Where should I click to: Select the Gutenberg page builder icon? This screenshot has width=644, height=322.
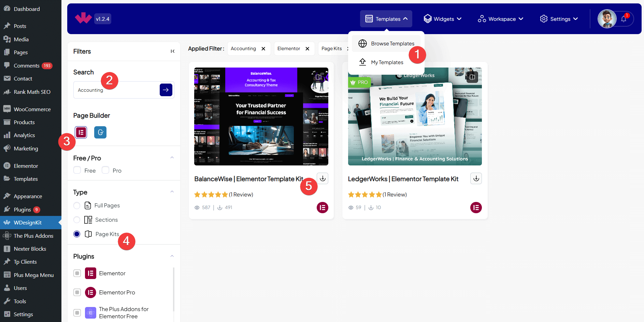100,132
